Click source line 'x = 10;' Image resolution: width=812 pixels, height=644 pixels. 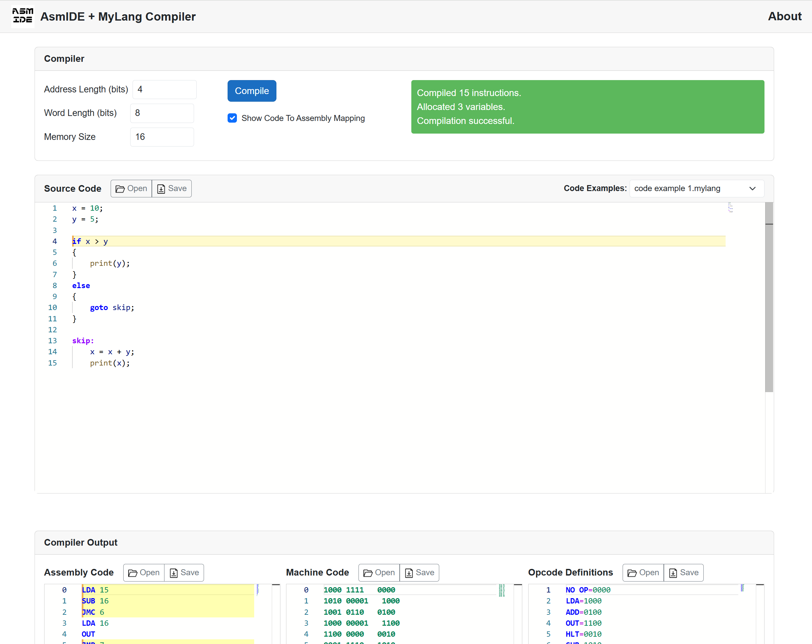coord(87,208)
